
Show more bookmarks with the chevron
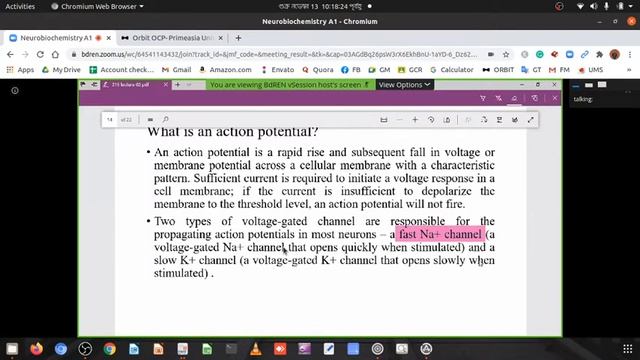[x=629, y=70]
